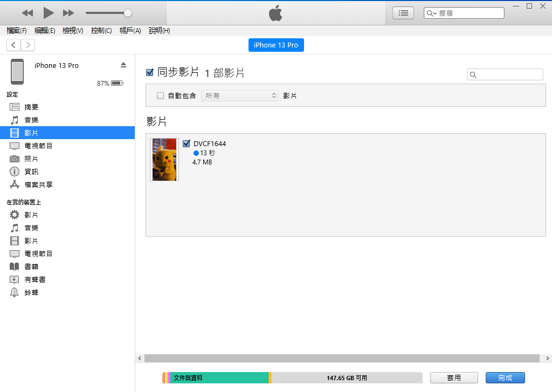Click the 套用 button
552x392 pixels.
(x=454, y=378)
